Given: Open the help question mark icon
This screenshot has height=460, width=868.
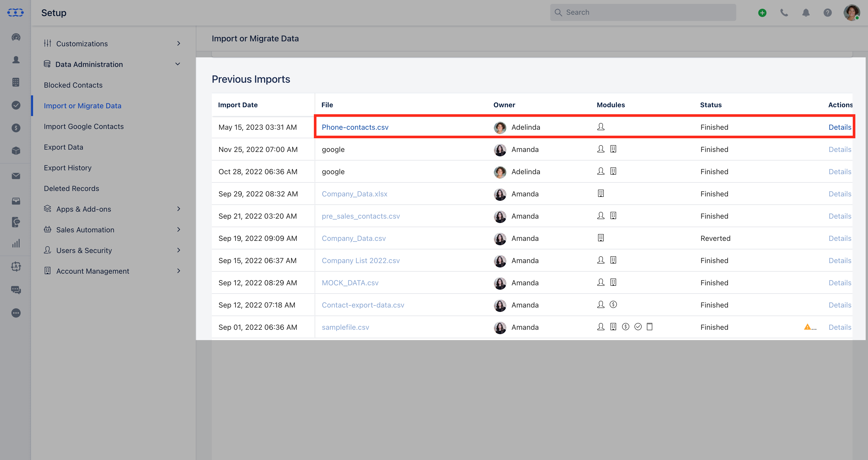Looking at the screenshot, I should 827,13.
